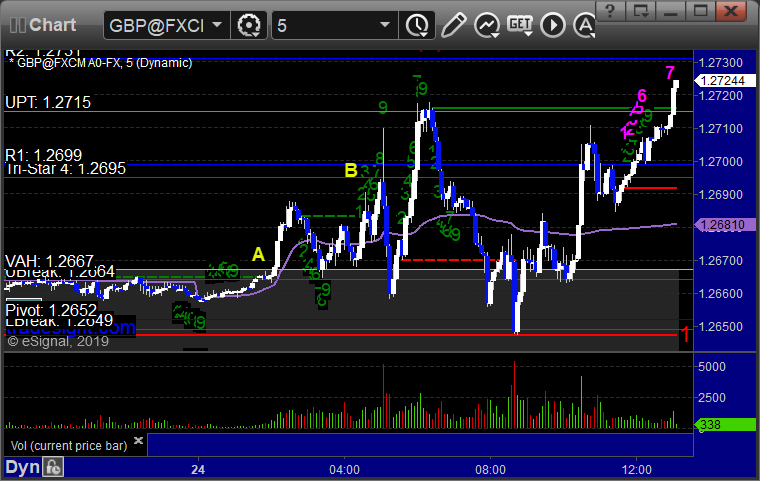
Task: Open the studies line-chart icon
Action: [x=487, y=25]
